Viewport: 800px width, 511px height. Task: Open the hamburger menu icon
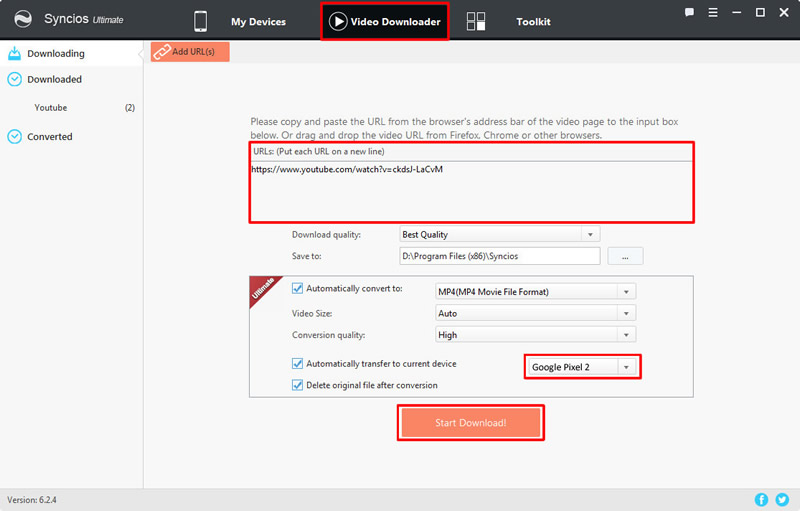point(713,13)
